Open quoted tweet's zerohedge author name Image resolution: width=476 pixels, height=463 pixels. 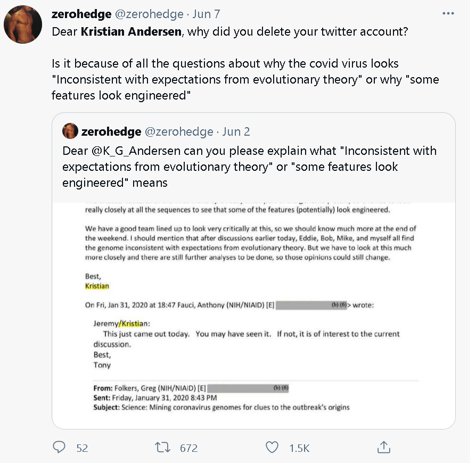click(111, 131)
